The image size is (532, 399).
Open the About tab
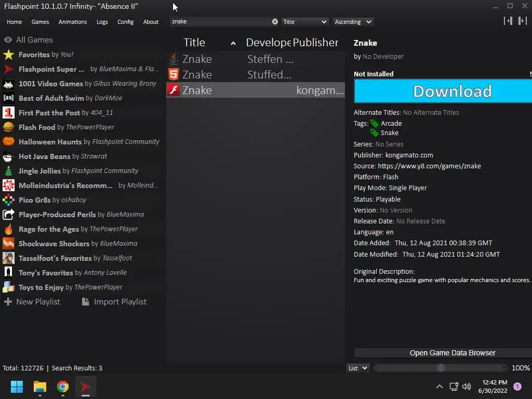[x=151, y=22]
